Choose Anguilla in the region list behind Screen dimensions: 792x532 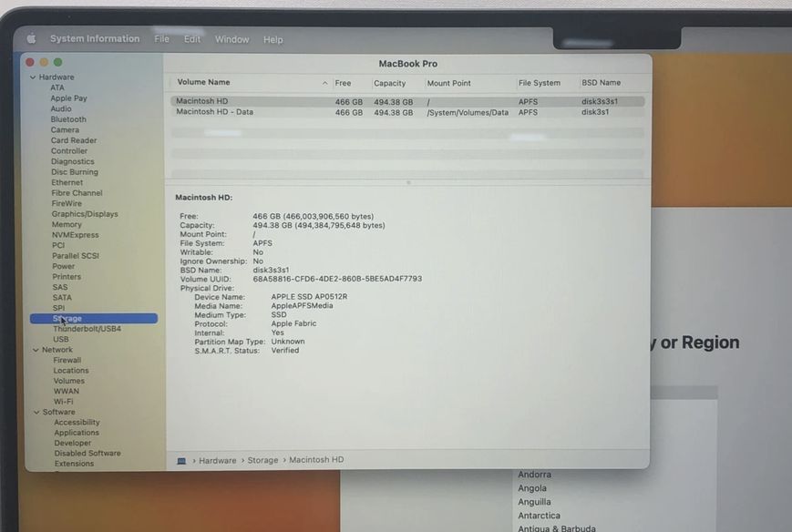(x=534, y=502)
